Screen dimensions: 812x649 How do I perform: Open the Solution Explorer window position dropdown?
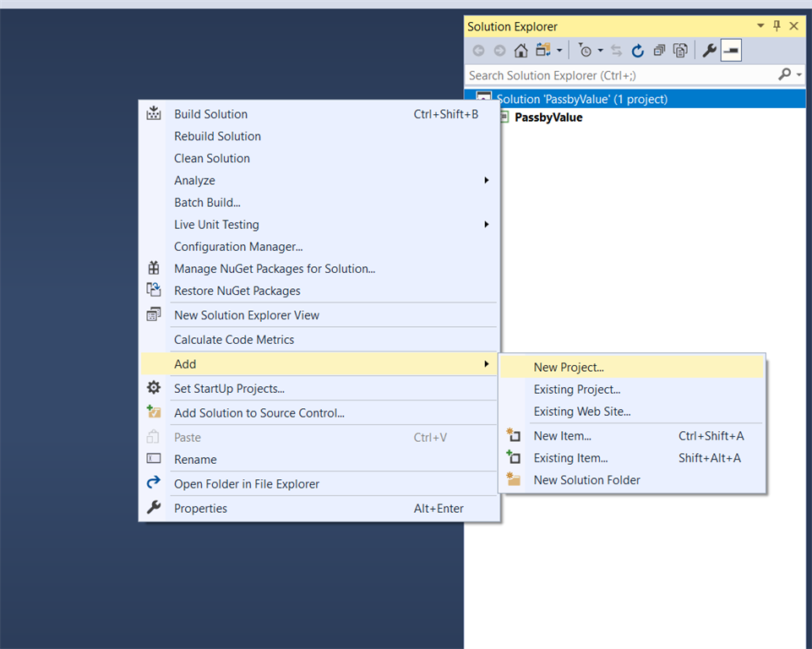coord(760,25)
